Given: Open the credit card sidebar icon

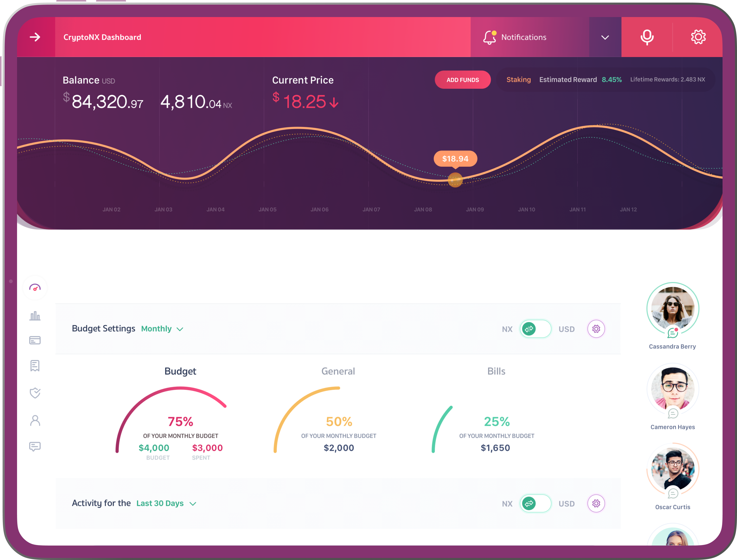Looking at the screenshot, I should [x=35, y=340].
